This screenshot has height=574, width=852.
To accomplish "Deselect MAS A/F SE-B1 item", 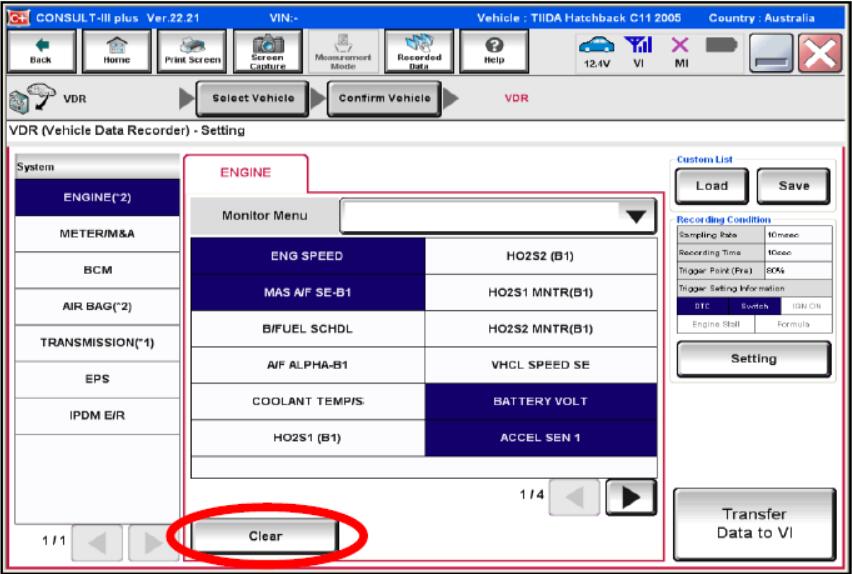I will coord(308,292).
